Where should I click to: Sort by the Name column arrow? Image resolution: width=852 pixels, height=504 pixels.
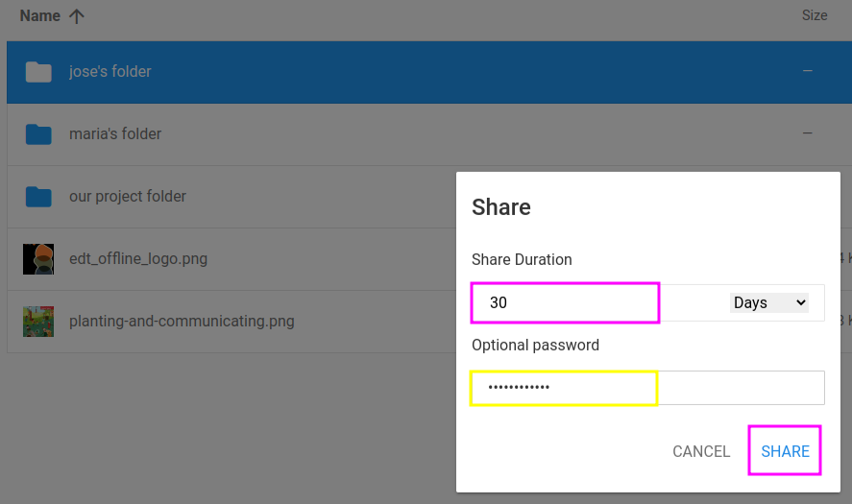click(x=77, y=16)
